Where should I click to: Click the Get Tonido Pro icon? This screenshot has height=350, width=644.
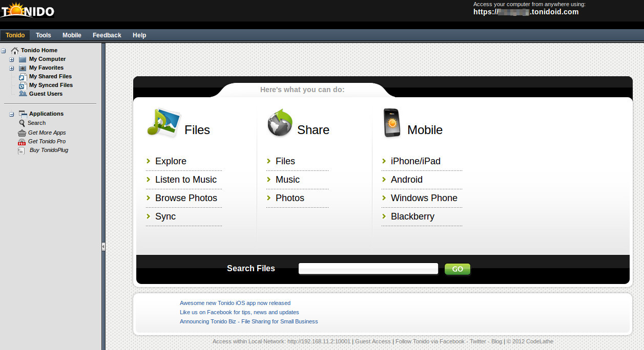(x=22, y=142)
